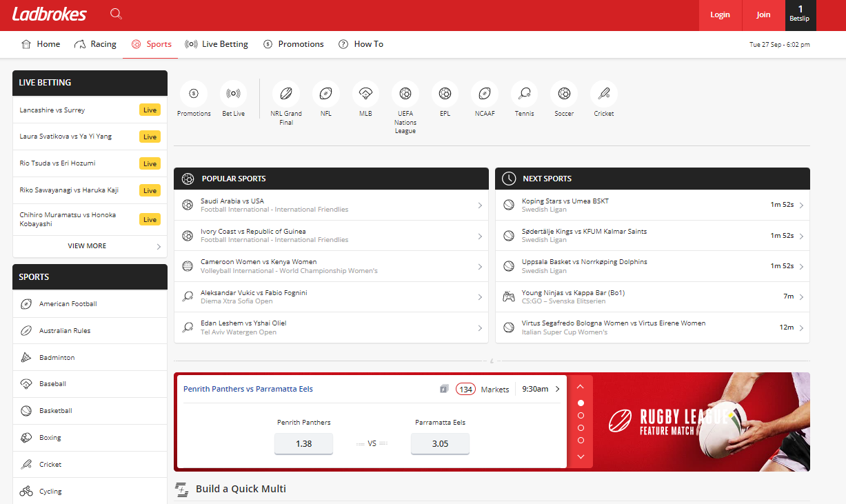
Task: Open Laura Svatikova vs Ya Yi Yang
Action: [x=90, y=137]
